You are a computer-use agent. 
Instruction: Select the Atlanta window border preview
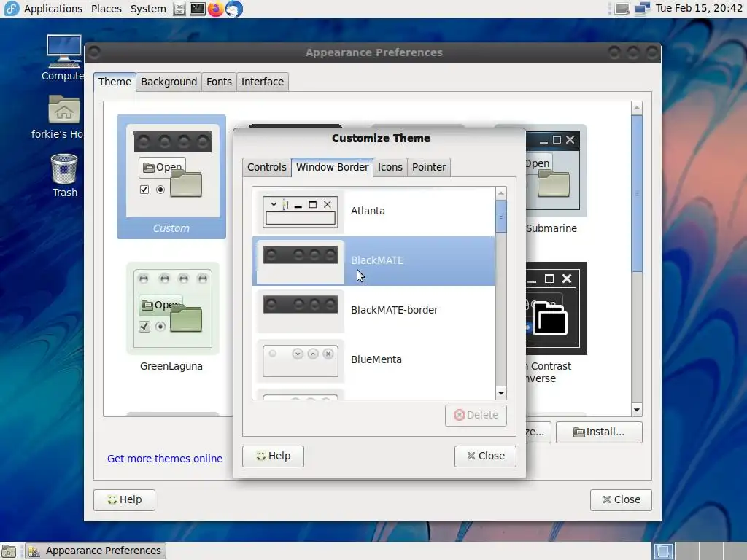click(x=300, y=211)
